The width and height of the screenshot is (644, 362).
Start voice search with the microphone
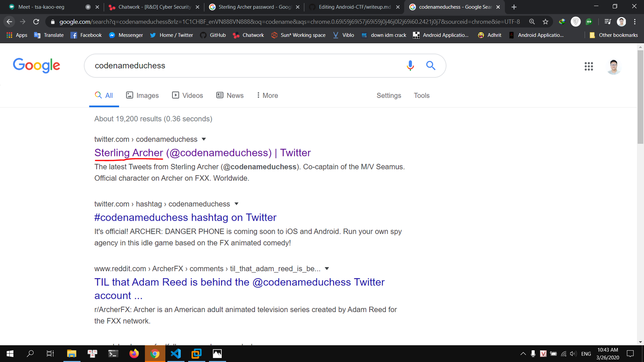(410, 66)
